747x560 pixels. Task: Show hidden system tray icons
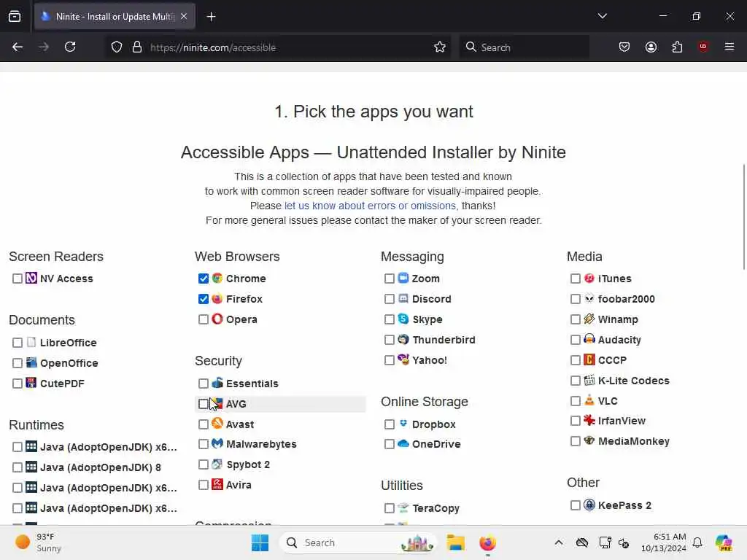coord(558,542)
